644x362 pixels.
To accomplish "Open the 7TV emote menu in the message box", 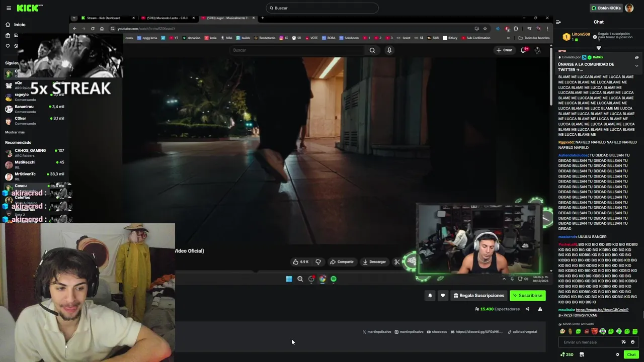I will tap(623, 342).
